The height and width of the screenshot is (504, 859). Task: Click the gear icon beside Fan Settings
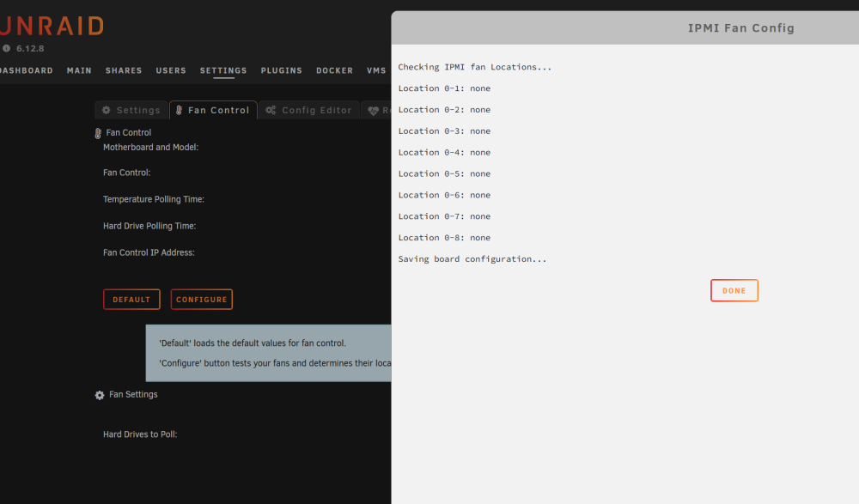[x=99, y=395]
